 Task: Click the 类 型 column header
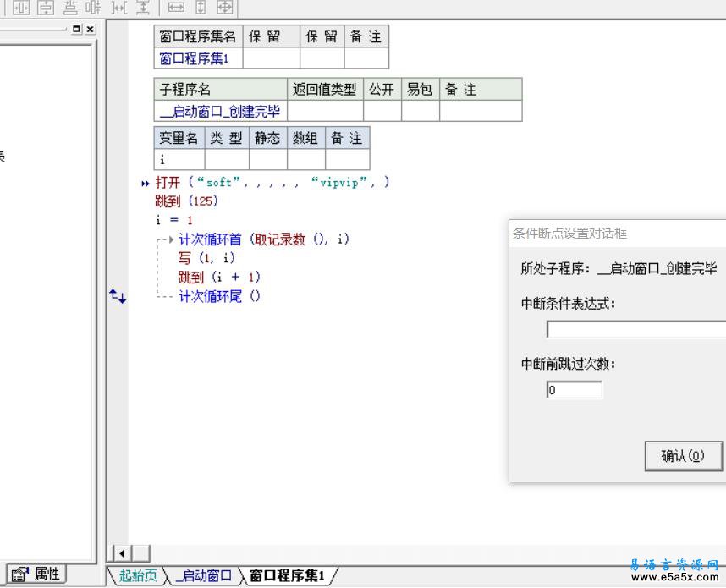click(227, 138)
